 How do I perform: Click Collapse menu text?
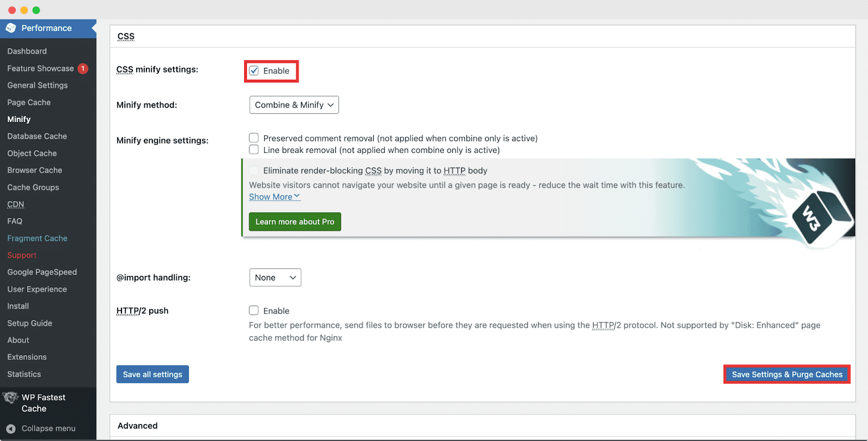click(x=48, y=429)
